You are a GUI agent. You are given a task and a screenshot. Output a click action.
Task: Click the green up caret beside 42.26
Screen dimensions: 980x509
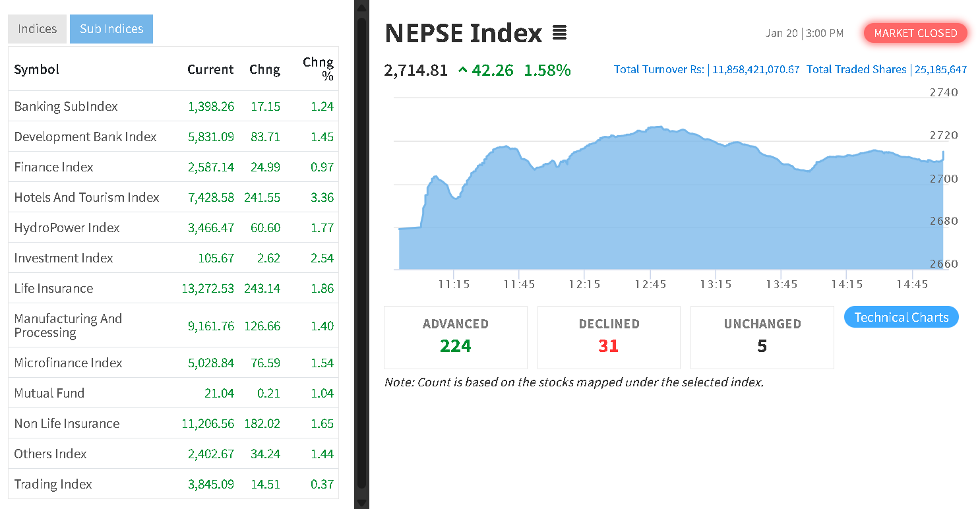pos(462,71)
